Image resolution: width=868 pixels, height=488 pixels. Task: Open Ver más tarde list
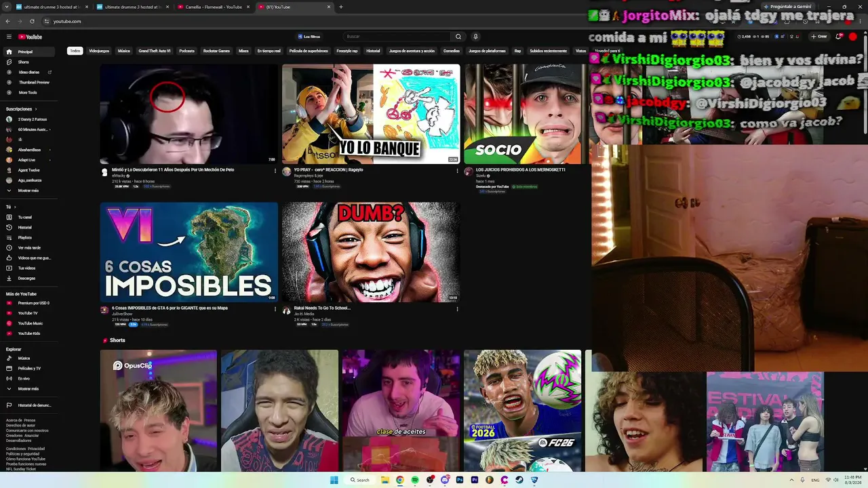tap(30, 247)
